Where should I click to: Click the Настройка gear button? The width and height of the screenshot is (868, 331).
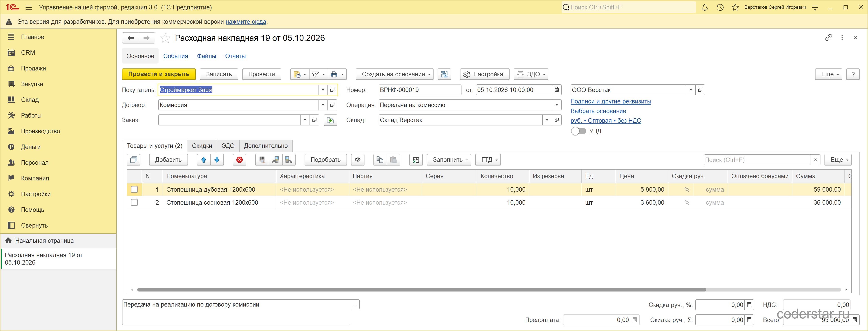[x=484, y=74]
